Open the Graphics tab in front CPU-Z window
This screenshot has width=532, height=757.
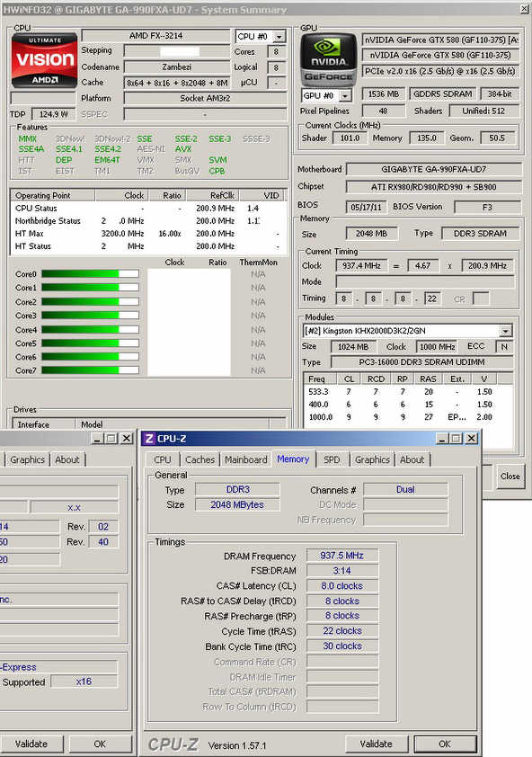pos(372,459)
